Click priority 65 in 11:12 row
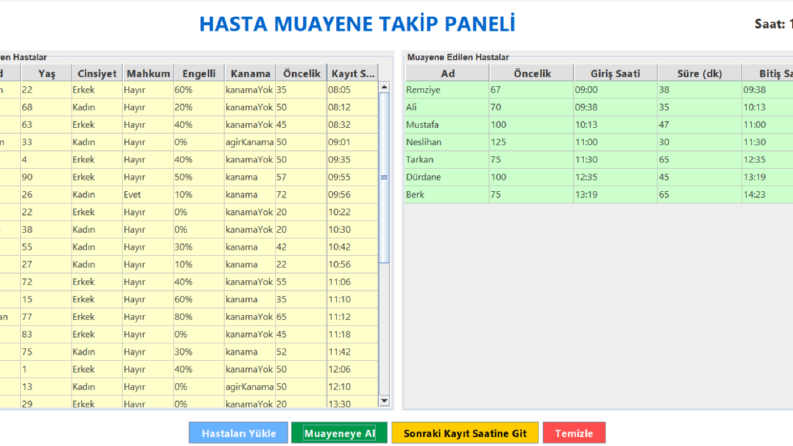 [301, 317]
